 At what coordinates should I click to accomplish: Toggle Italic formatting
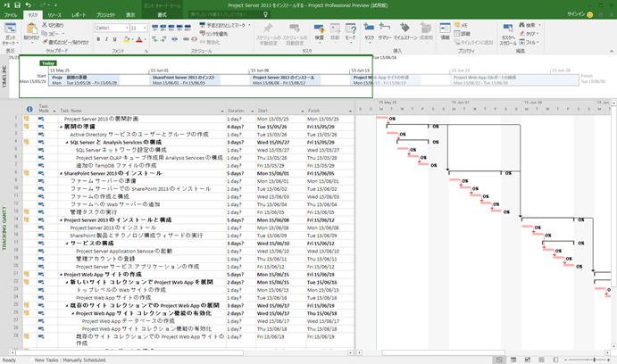[106, 39]
